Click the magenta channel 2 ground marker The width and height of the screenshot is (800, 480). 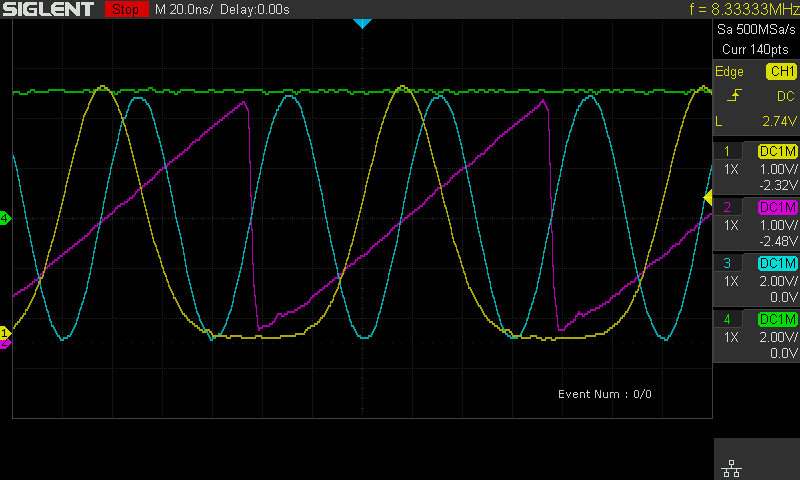pos(5,344)
